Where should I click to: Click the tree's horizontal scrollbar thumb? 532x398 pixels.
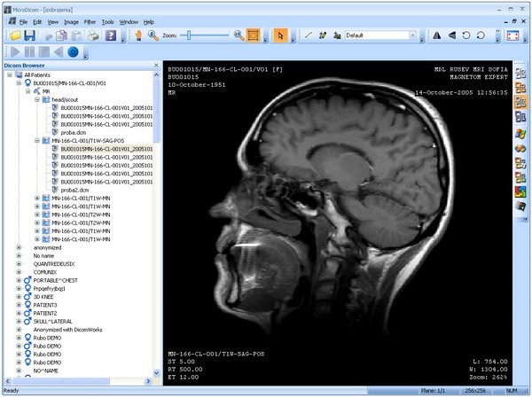tap(60, 381)
